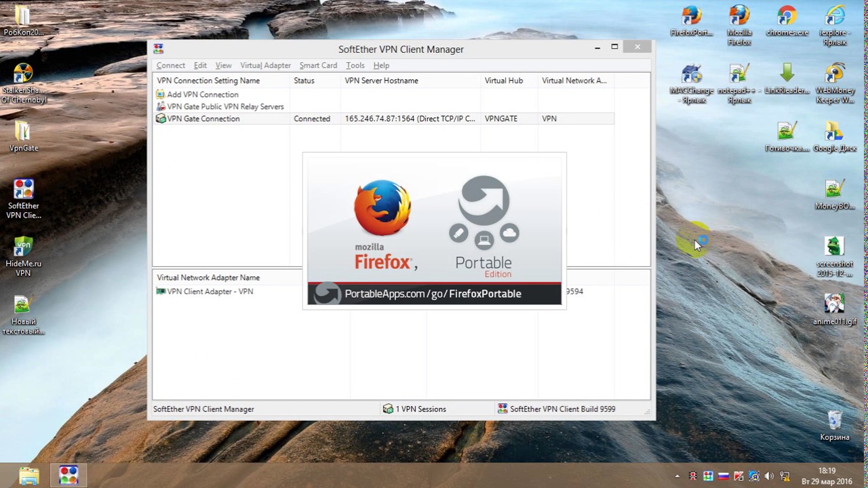Click the VPN Client Adapter network icon

point(161,291)
